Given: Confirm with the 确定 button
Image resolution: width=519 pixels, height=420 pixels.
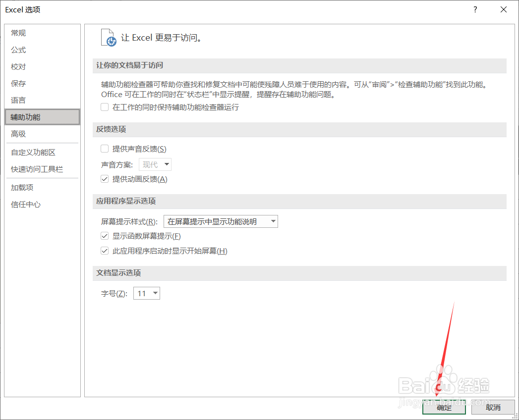Looking at the screenshot, I should [x=444, y=408].
